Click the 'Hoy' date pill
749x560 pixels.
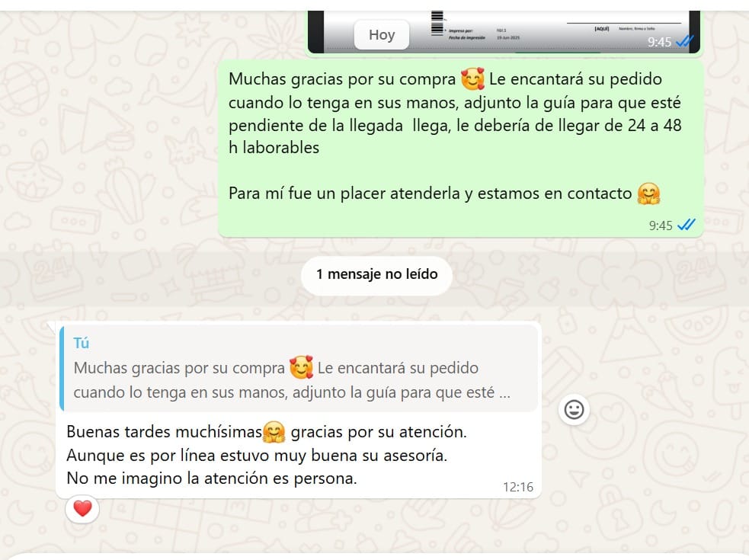(x=382, y=34)
